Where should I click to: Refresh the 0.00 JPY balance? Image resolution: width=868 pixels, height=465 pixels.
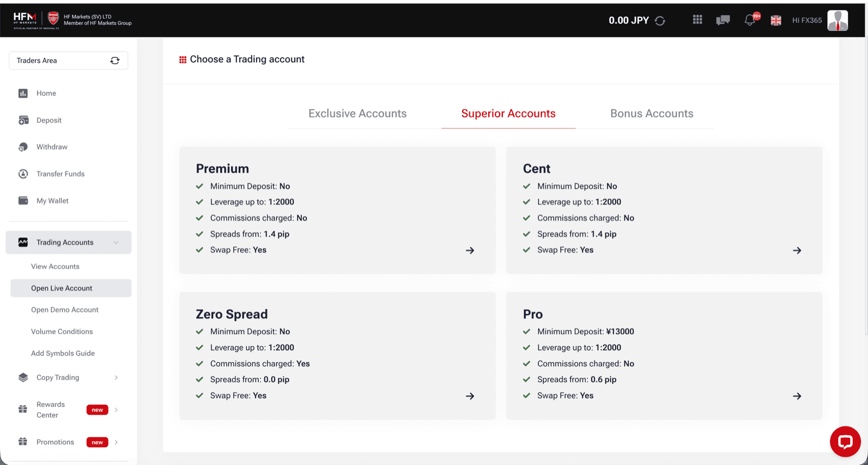pos(660,21)
